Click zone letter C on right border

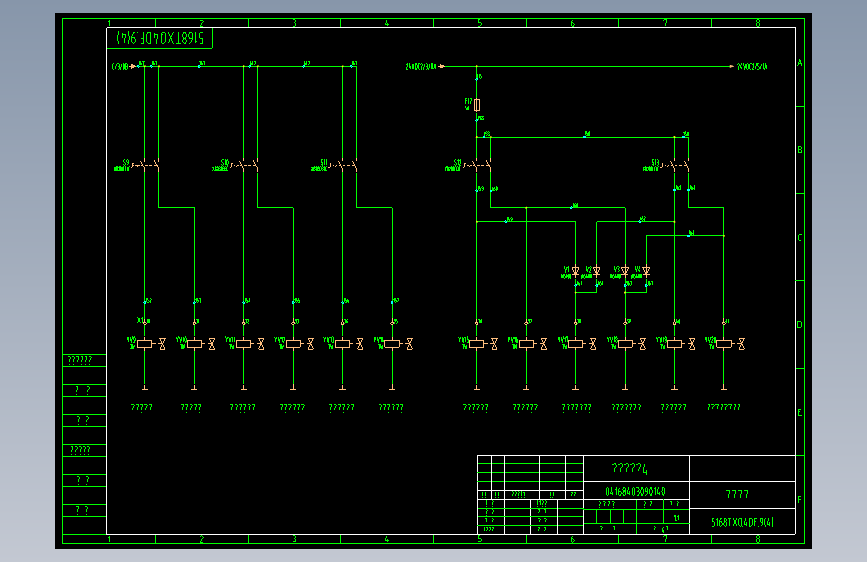pyautogui.click(x=800, y=238)
